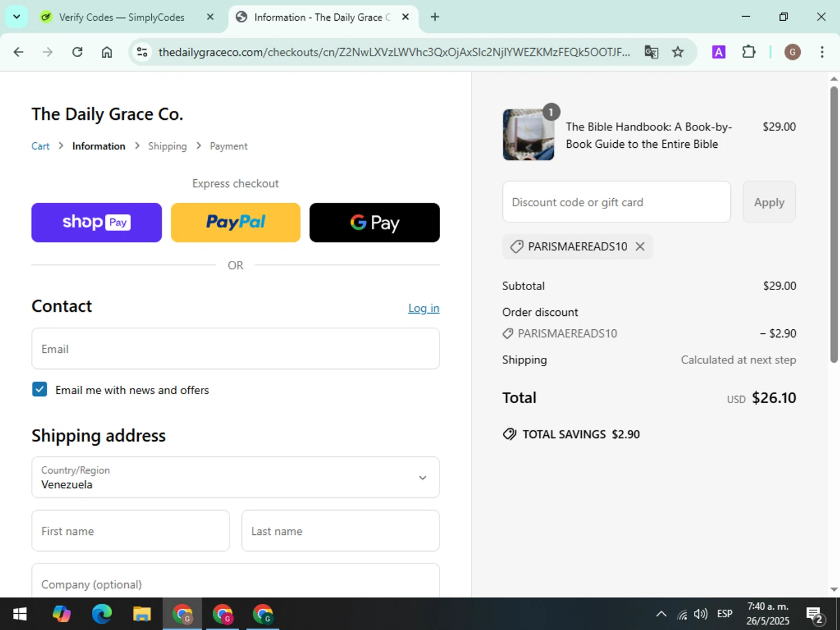This screenshot has width=840, height=630.
Task: Focus the First name field
Action: pyautogui.click(x=130, y=530)
